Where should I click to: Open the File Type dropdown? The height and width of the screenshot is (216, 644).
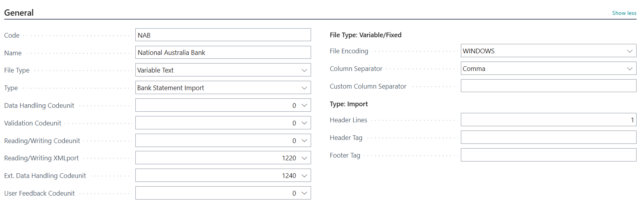point(223,70)
